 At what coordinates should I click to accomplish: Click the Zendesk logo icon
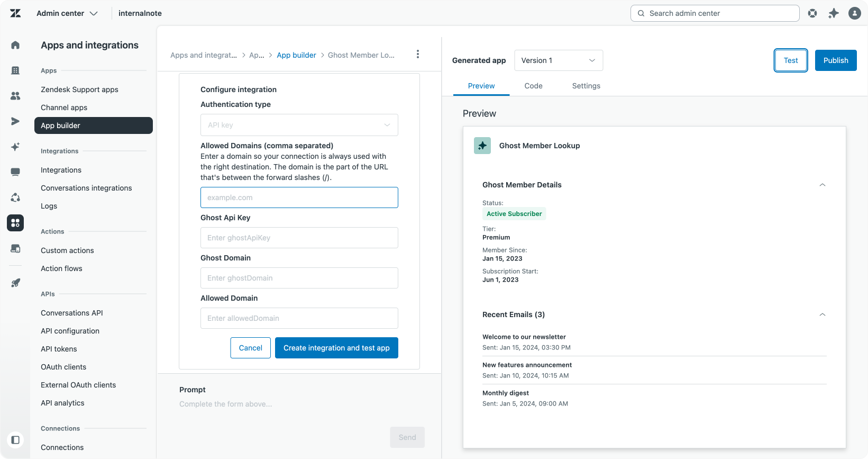click(x=15, y=13)
